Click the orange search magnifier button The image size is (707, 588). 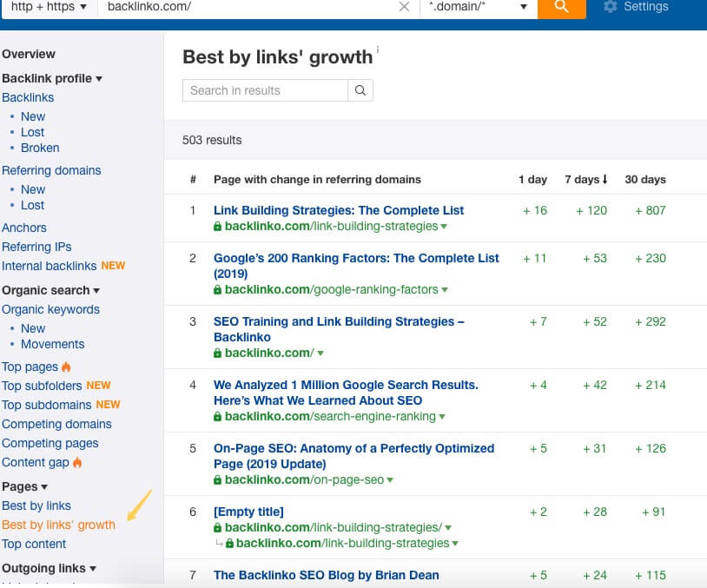[x=561, y=7]
